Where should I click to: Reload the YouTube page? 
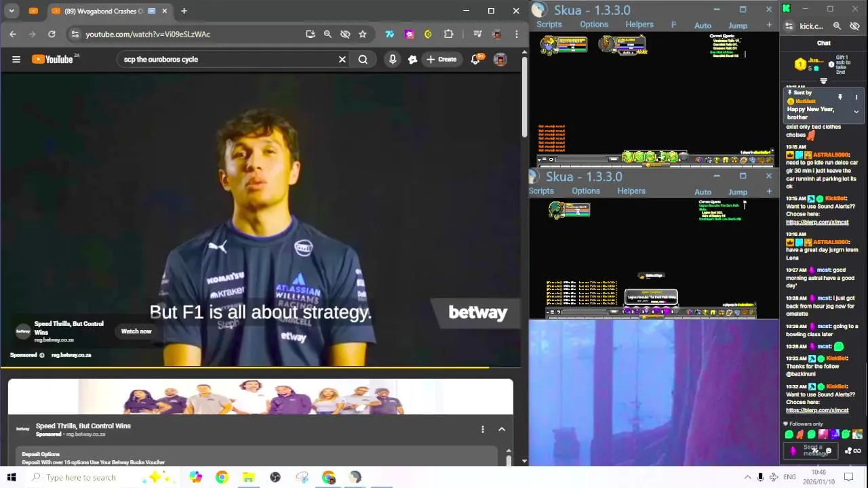pyautogui.click(x=52, y=34)
